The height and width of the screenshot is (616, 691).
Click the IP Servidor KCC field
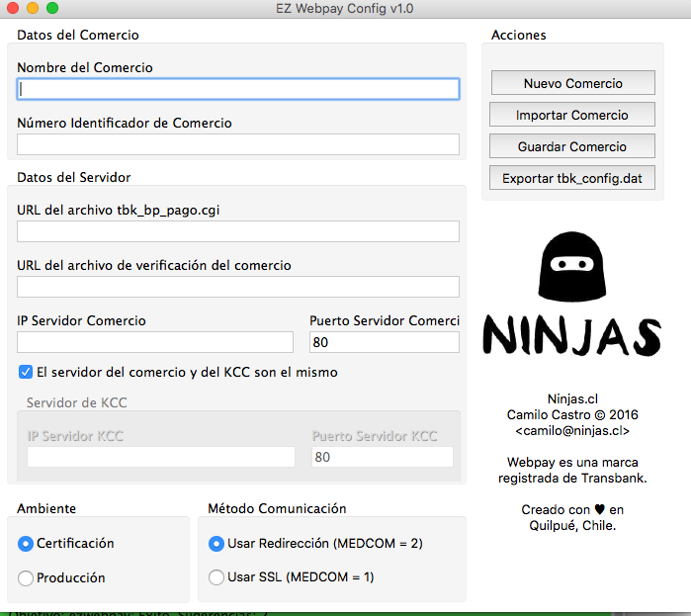pyautogui.click(x=161, y=457)
